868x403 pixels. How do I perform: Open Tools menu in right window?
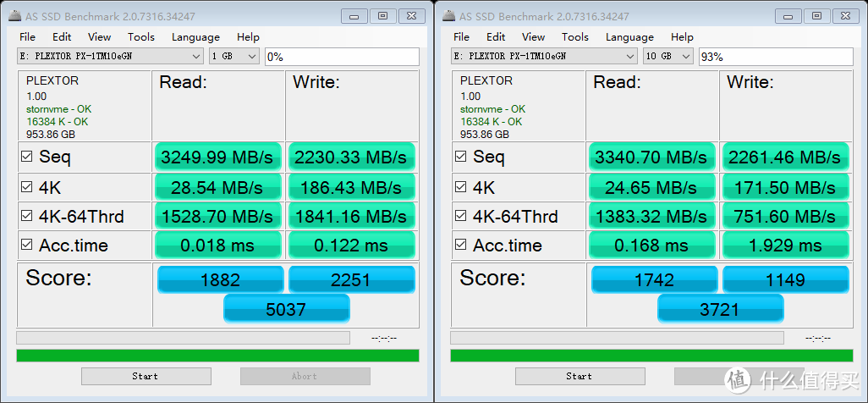tap(575, 37)
